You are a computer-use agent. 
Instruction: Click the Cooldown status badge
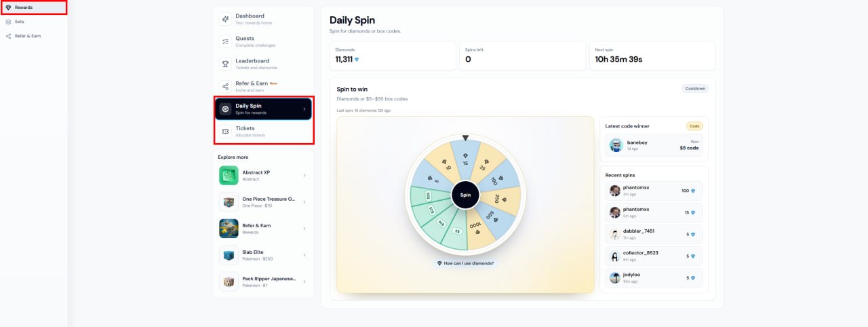[695, 89]
